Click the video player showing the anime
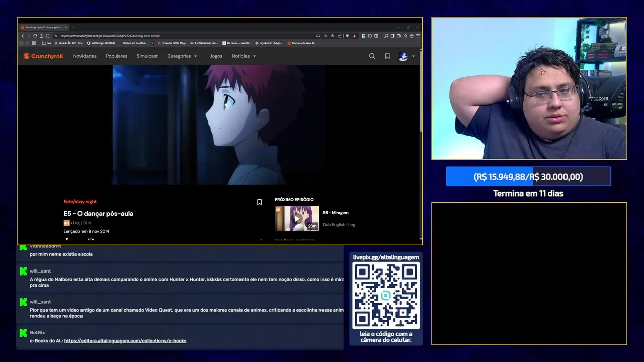The width and height of the screenshot is (644, 362). 218,125
